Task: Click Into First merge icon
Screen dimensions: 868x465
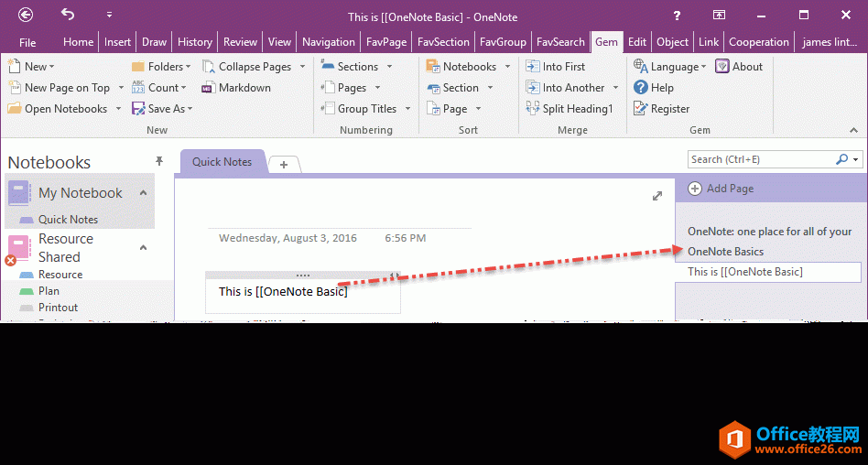Action: pos(533,67)
